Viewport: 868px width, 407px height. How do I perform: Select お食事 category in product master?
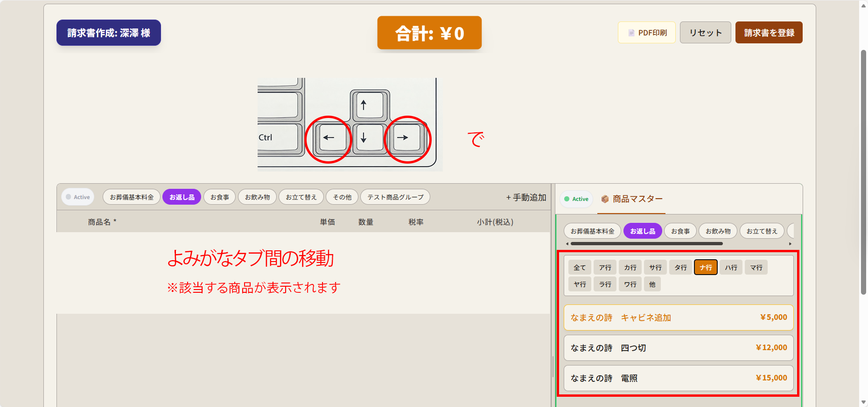(680, 231)
